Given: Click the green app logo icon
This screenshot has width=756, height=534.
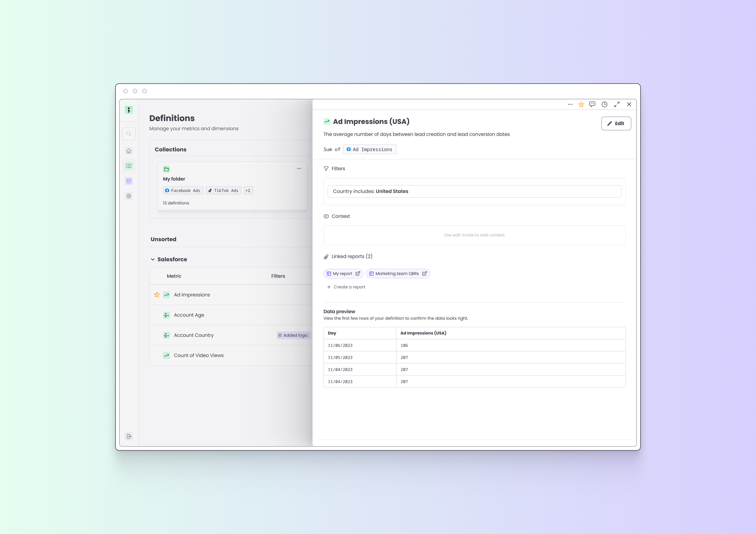Looking at the screenshot, I should 129,110.
